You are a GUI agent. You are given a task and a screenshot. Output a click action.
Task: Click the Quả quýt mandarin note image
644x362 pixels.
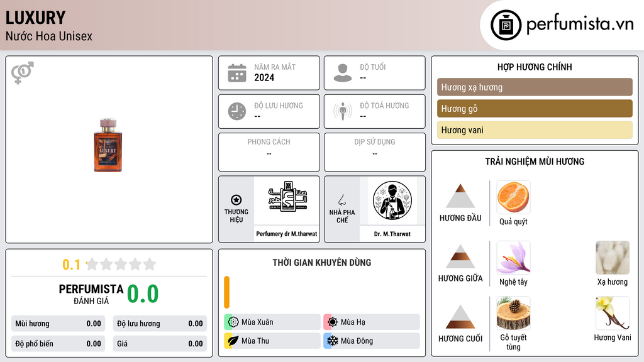513,197
